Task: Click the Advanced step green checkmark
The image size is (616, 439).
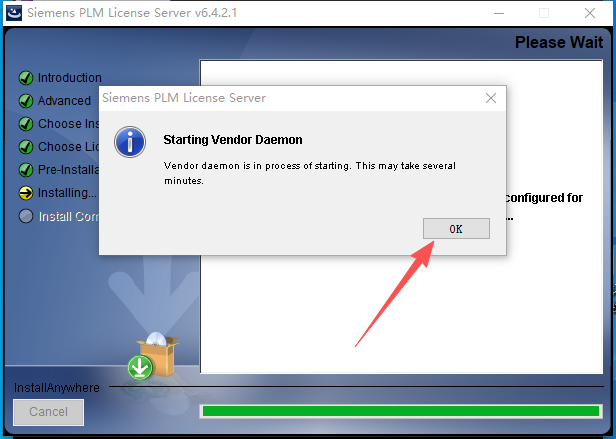Action: 26,101
